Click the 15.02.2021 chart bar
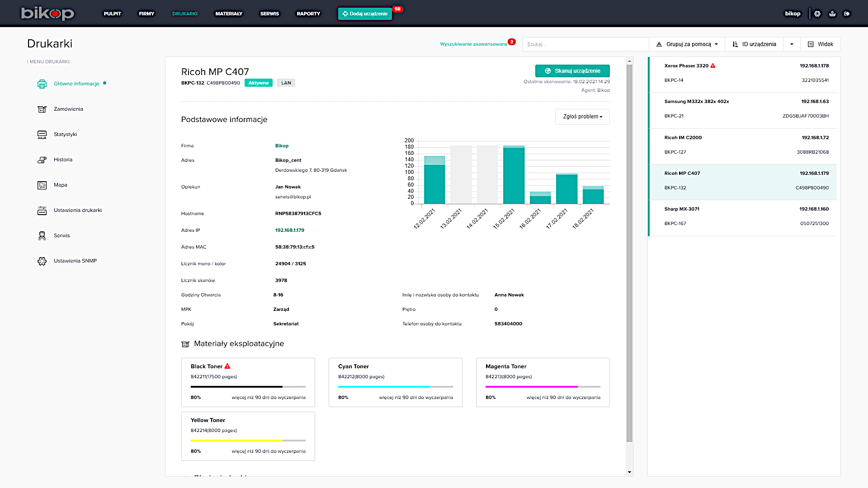 (x=514, y=175)
